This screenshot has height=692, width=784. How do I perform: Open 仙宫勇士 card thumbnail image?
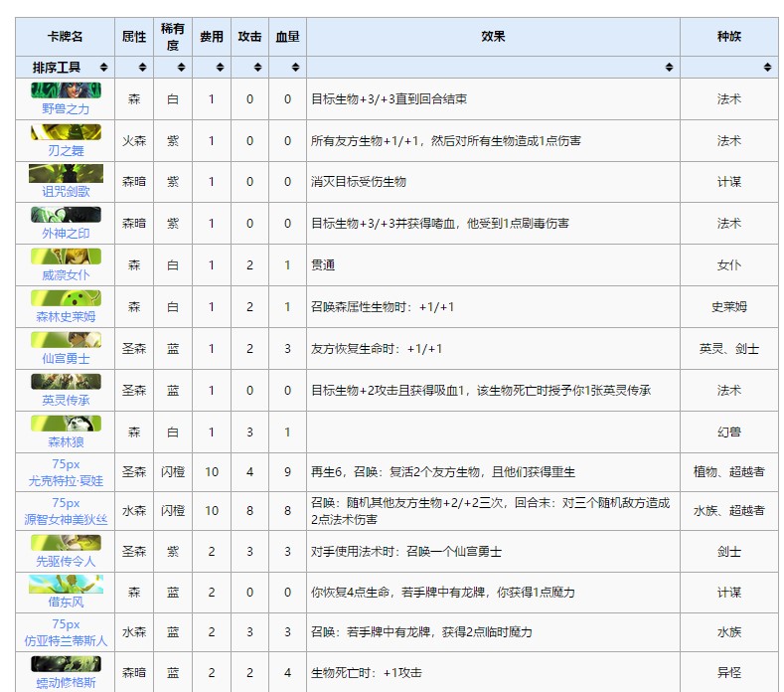coord(66,340)
